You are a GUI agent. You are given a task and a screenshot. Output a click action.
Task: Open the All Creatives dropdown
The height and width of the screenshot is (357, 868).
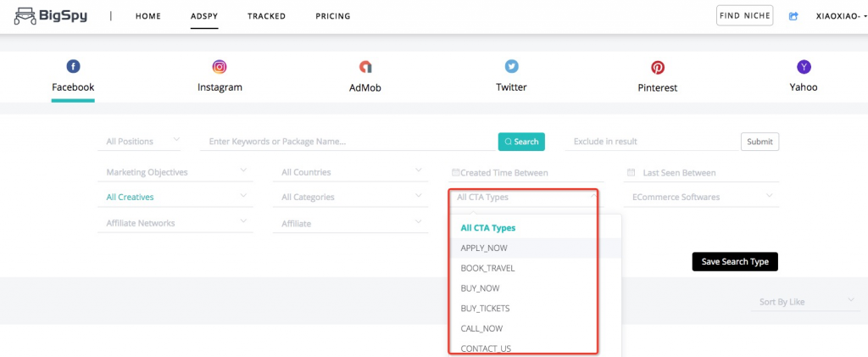click(175, 197)
